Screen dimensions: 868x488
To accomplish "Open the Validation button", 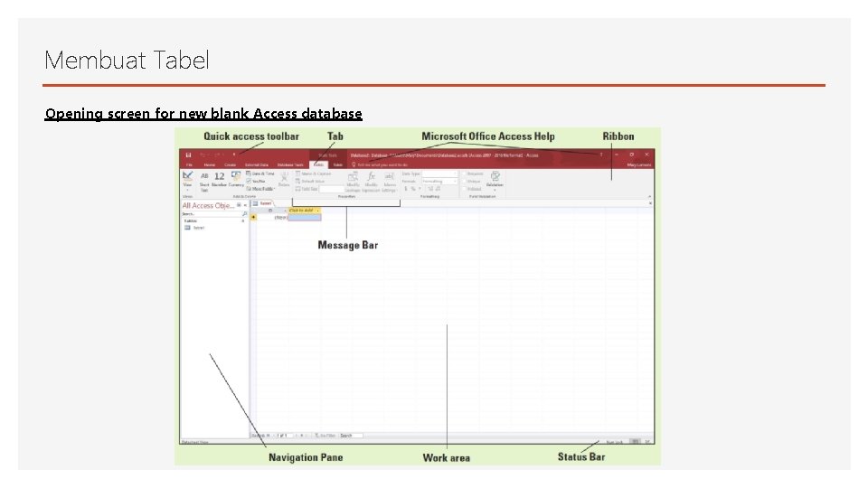I will tap(495, 180).
